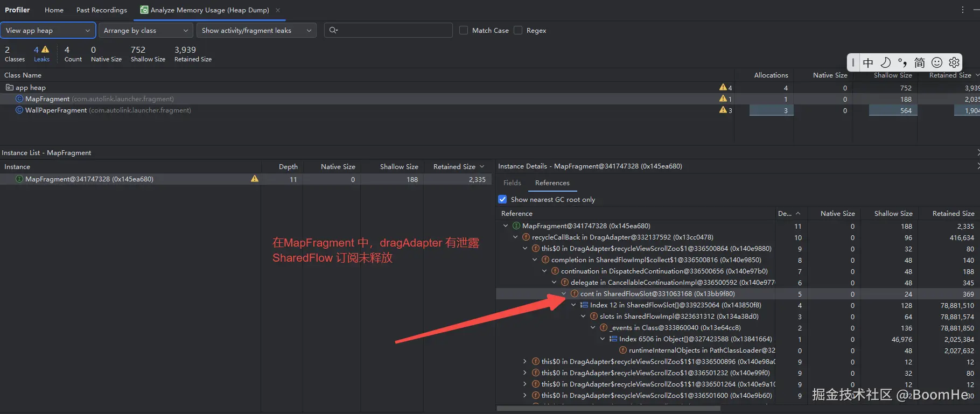Switch to the Home tab

[54, 10]
